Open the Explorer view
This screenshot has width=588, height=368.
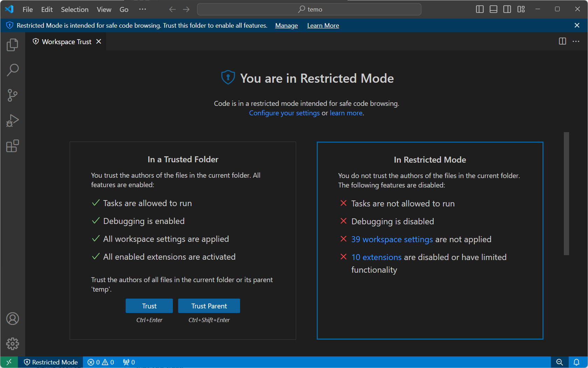point(13,45)
